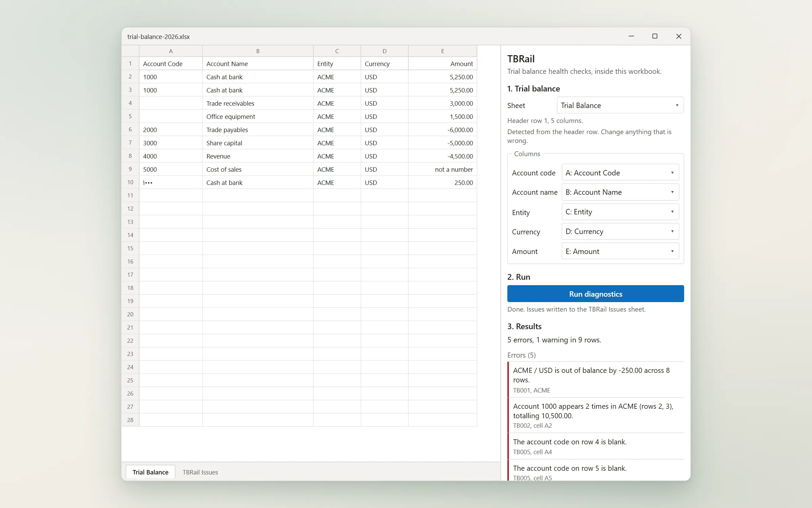Click the '250.00' amount cell in row 10
This screenshot has width=812, height=508.
tap(443, 183)
